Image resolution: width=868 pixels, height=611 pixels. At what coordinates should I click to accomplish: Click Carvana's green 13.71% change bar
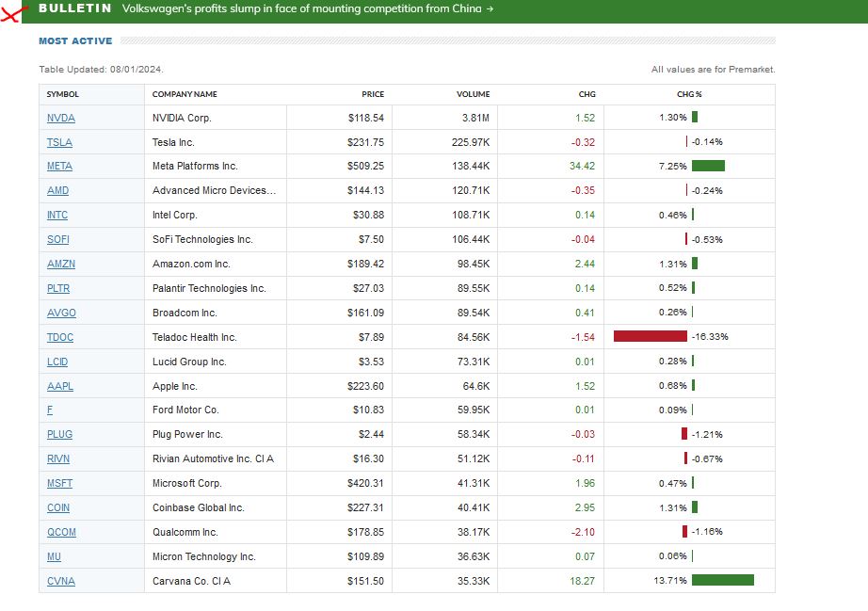tap(722, 580)
